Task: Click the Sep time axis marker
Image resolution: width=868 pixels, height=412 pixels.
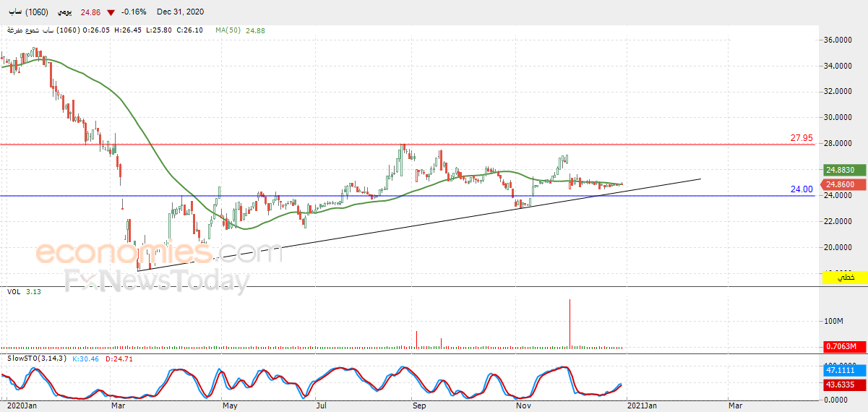Action: [x=419, y=405]
